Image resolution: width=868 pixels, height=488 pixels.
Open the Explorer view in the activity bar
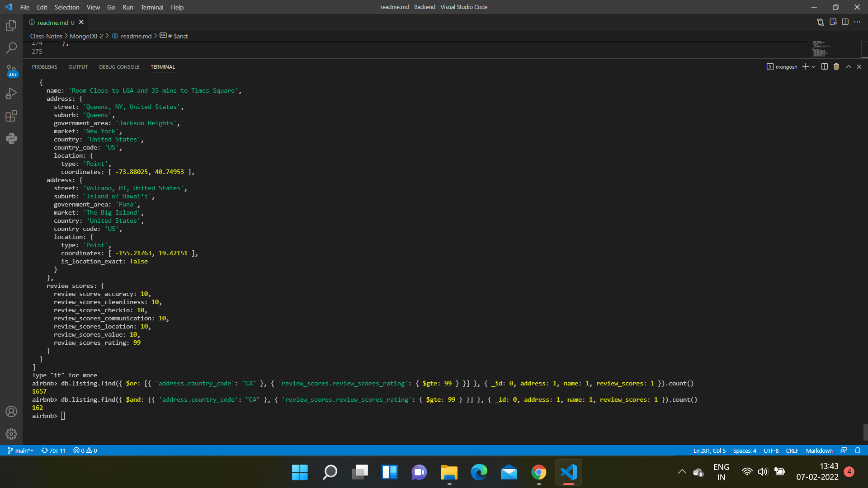[x=11, y=26]
